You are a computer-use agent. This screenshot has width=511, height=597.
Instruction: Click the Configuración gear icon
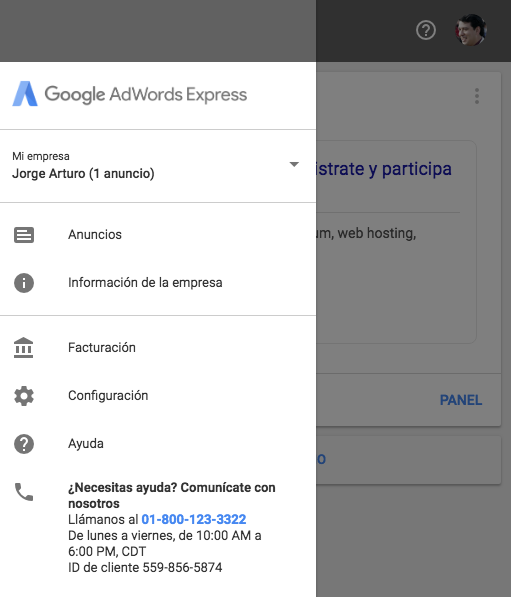tap(24, 396)
